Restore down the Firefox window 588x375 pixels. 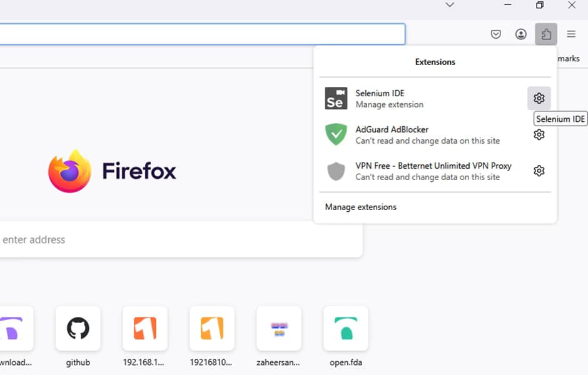click(x=540, y=5)
